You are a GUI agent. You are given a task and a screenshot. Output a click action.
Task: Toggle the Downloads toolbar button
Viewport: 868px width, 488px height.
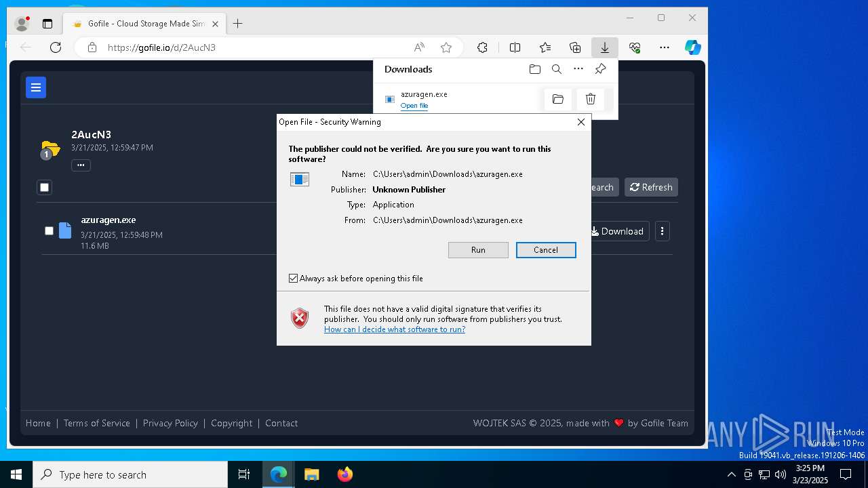pyautogui.click(x=604, y=47)
